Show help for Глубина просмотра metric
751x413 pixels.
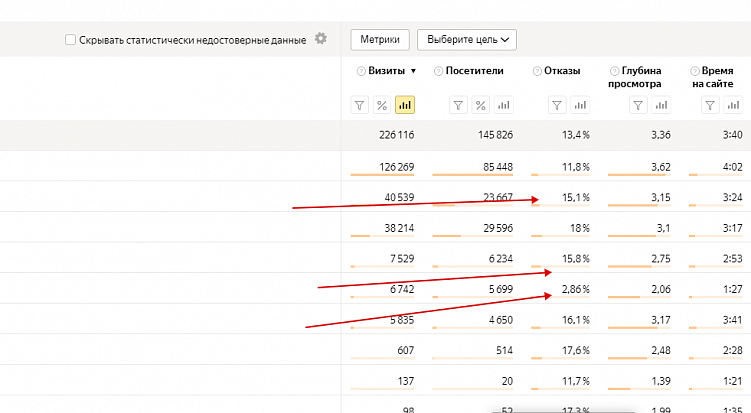614,71
